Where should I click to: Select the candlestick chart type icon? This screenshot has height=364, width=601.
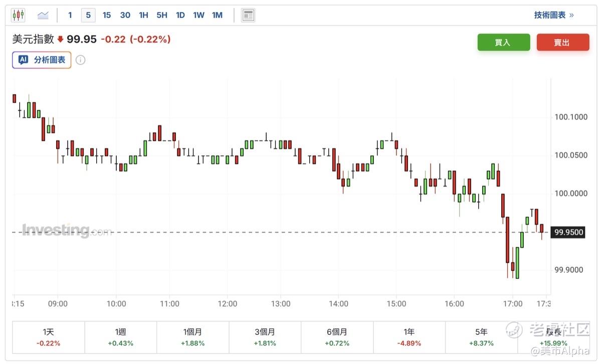18,15
